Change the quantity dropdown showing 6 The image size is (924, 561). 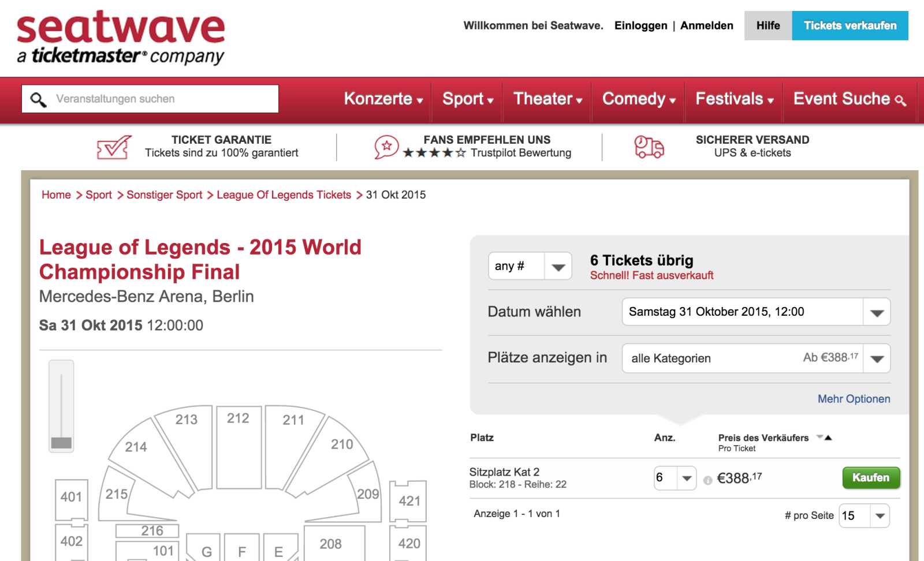pos(675,478)
